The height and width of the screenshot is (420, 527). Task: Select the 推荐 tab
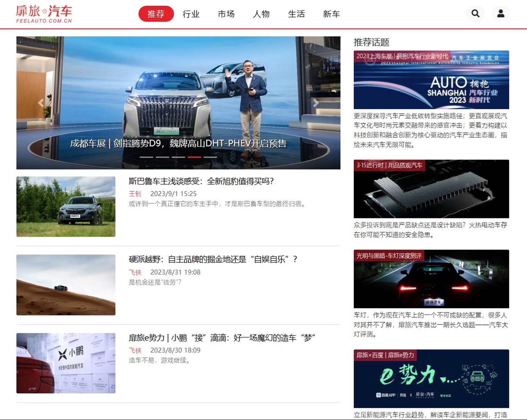(x=156, y=14)
